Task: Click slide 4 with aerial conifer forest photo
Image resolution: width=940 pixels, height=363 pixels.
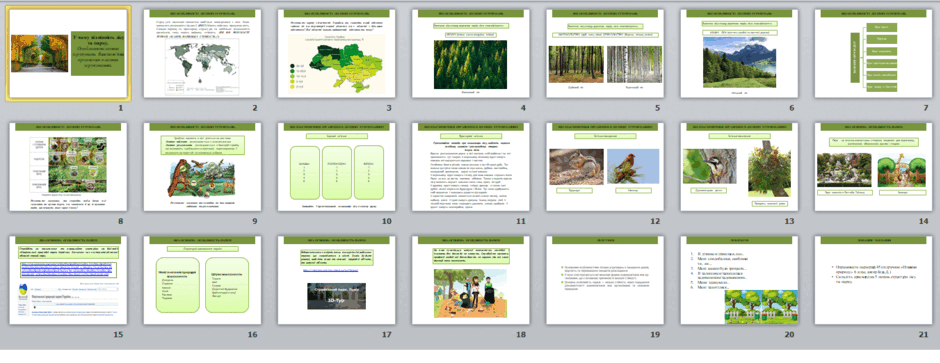Action: [x=471, y=53]
